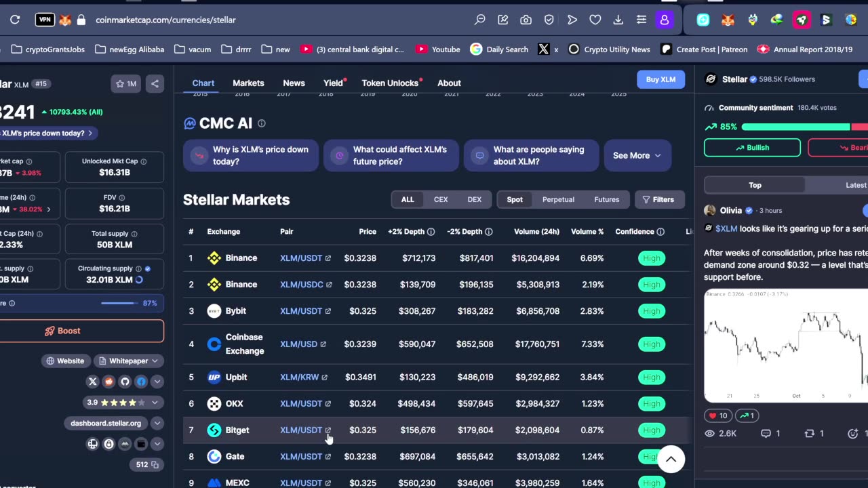Click the 85% community sentiment bar
The image size is (868, 488).
click(804, 127)
